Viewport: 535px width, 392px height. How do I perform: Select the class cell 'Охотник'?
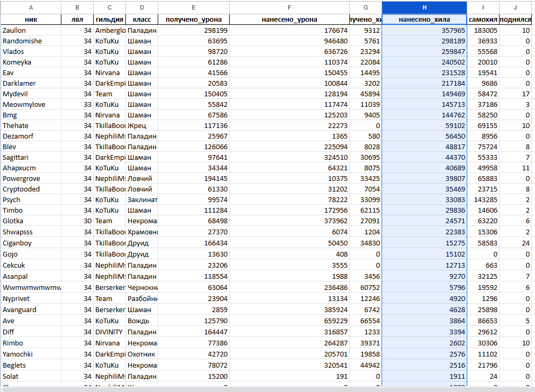click(142, 354)
